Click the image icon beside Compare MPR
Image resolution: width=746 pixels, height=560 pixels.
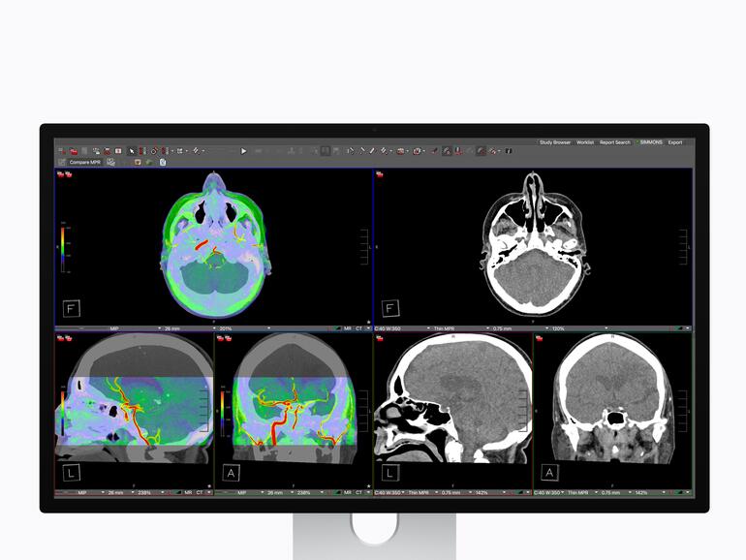pos(110,162)
